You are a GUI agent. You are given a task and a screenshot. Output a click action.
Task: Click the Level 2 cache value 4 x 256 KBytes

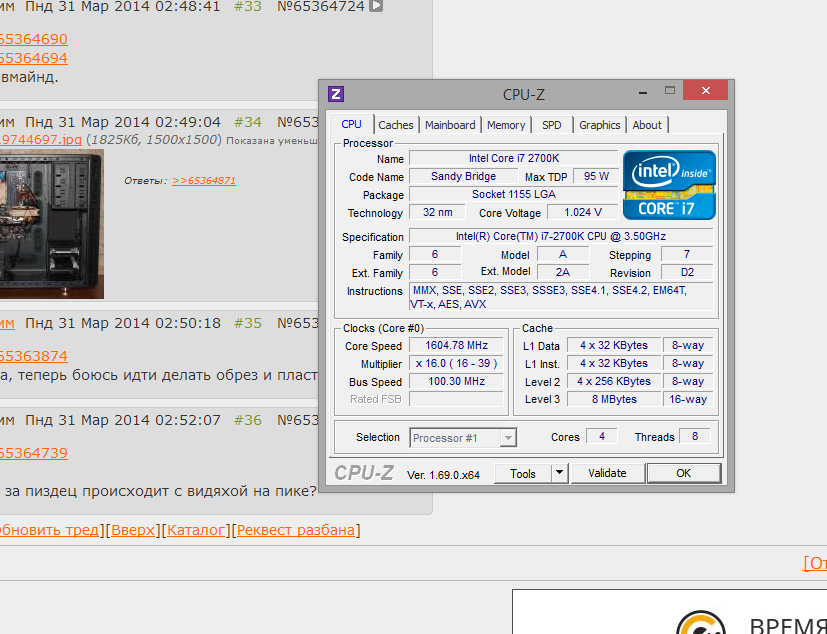(x=614, y=381)
